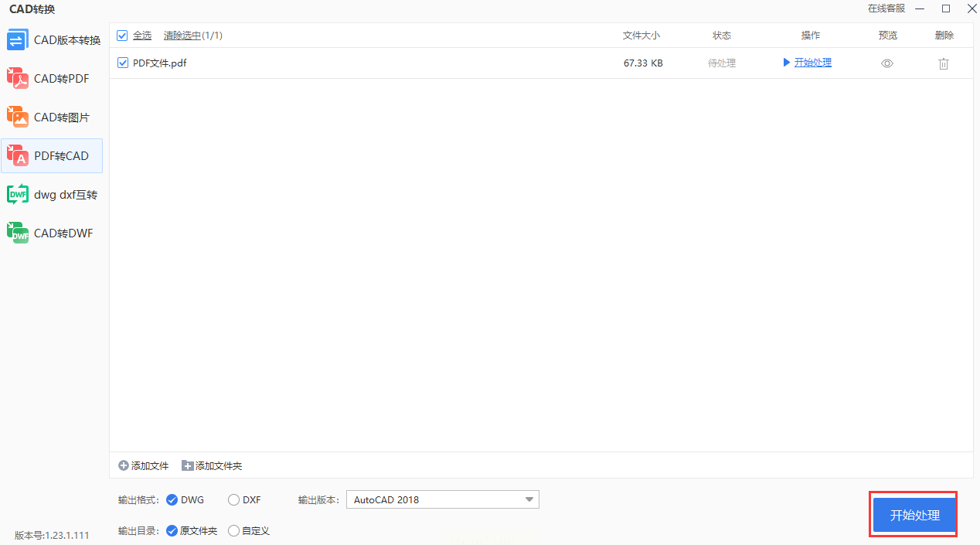Click the 操作 column header
This screenshot has width=980, height=545.
click(811, 36)
